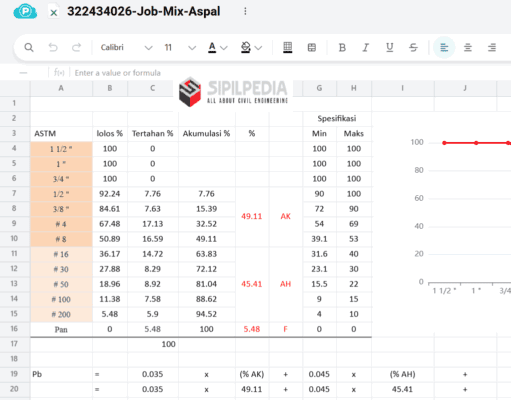Toggle strikethrough formatting
This screenshot has height=400, width=511.
point(413,48)
